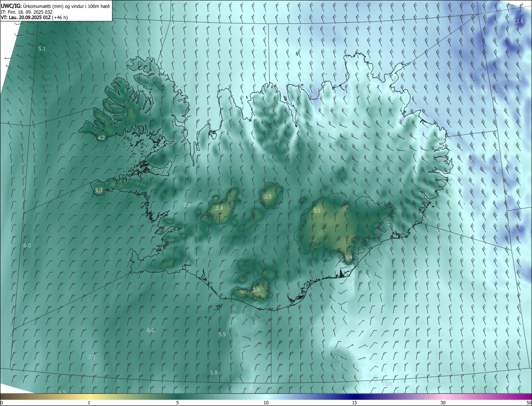Click the colorbar tick label 0

tap(2, 403)
